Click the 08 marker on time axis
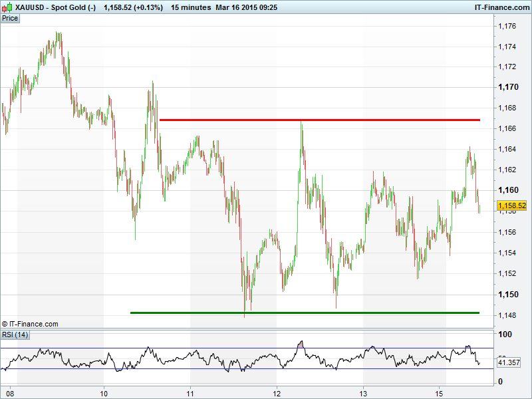This screenshot has height=399, width=532. point(9,392)
